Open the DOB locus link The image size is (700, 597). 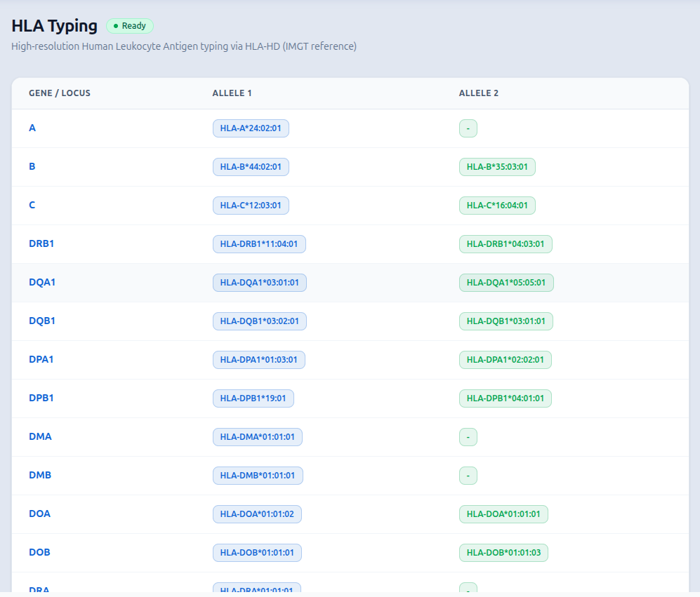[x=40, y=552]
